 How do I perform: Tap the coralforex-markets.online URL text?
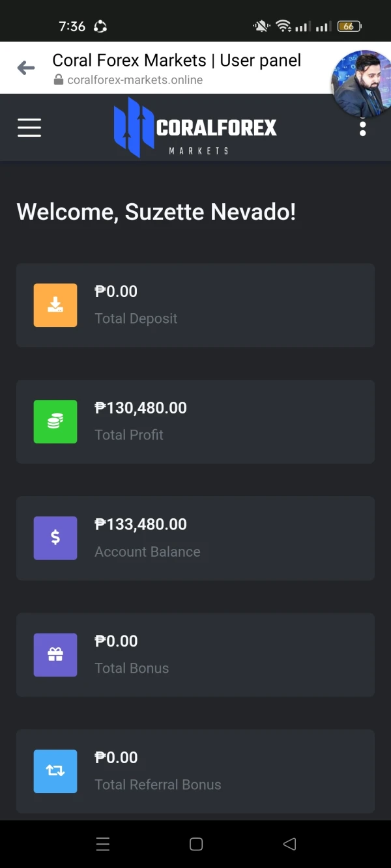[135, 80]
